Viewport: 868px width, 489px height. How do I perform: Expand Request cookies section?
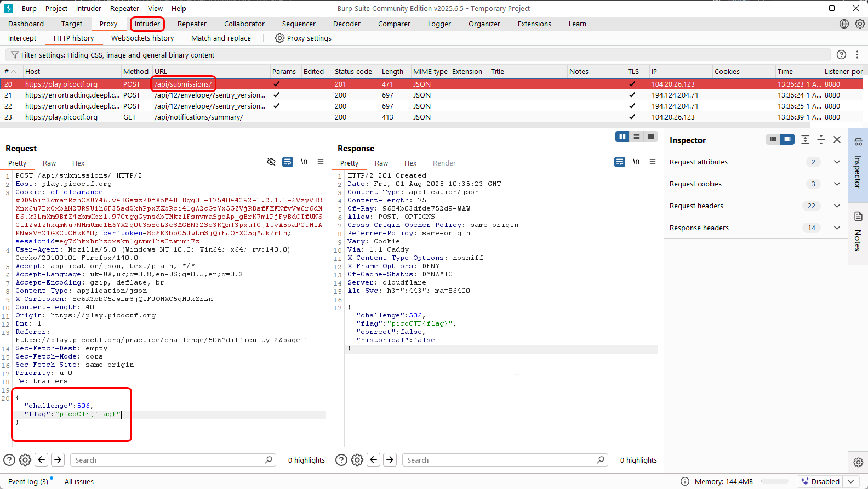coord(837,184)
